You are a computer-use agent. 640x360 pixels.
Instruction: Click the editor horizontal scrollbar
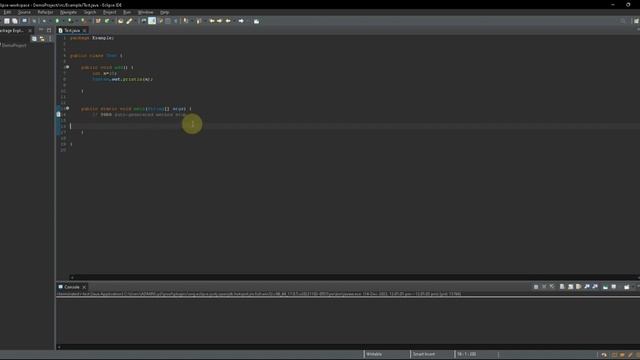355,278
